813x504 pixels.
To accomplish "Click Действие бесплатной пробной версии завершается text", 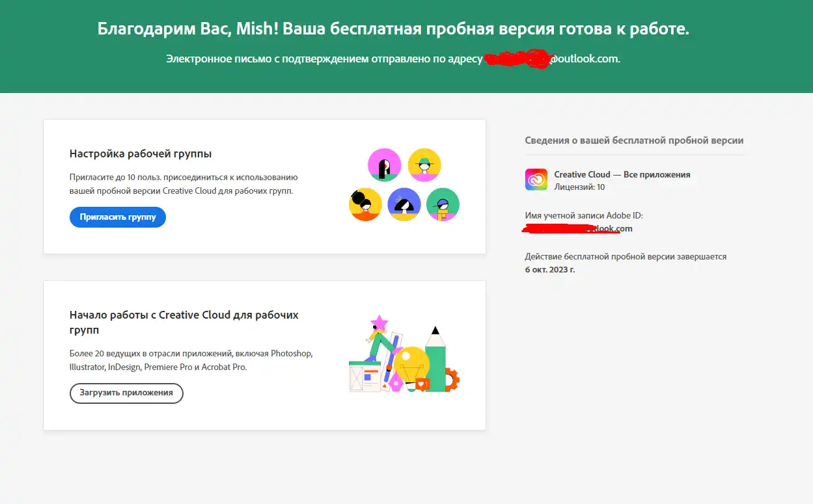I will (x=626, y=257).
